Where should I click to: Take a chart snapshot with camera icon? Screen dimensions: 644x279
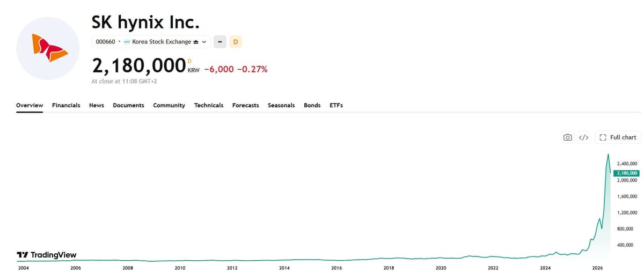(568, 137)
